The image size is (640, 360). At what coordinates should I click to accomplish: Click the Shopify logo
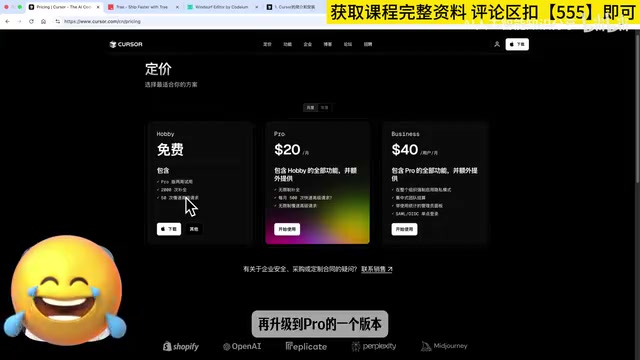pos(181,346)
